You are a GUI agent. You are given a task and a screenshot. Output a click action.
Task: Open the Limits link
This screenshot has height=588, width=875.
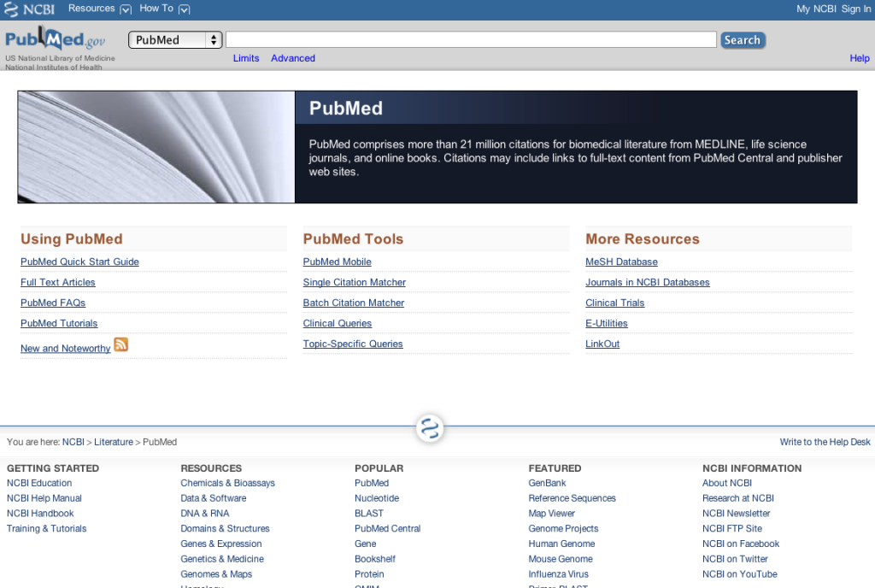(x=246, y=58)
